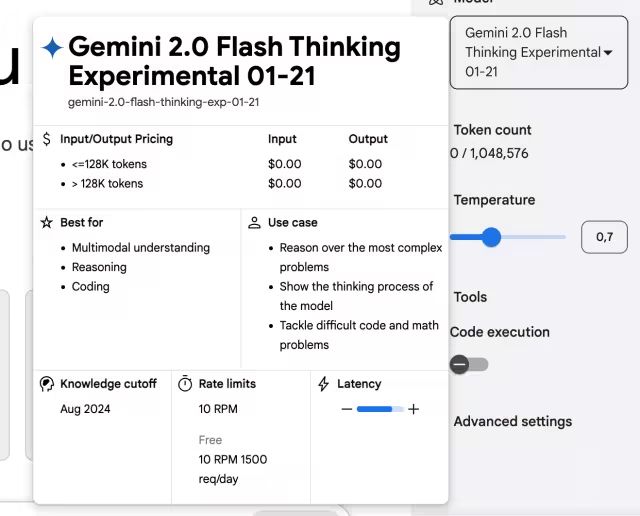
Task: Click the plus icon on latency bar
Action: point(413,409)
